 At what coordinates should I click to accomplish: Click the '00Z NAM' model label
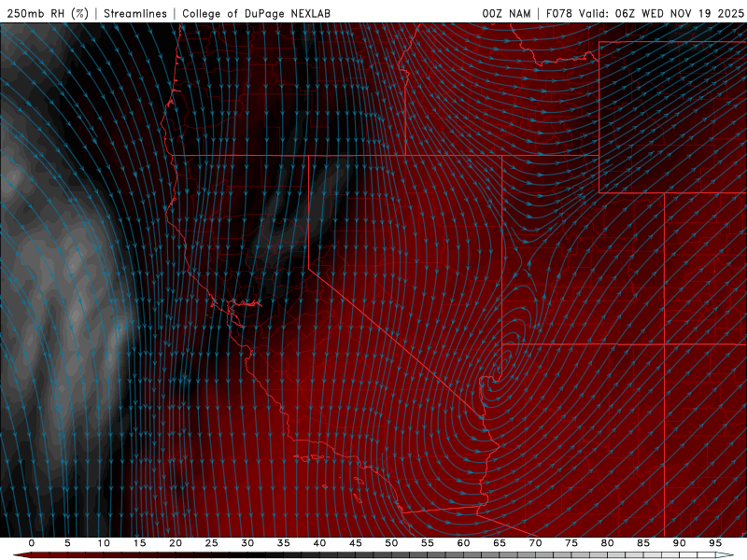click(506, 13)
